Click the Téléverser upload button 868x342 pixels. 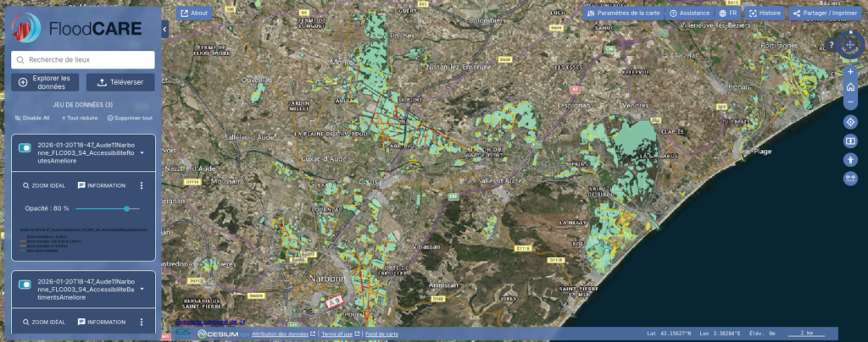[x=120, y=82]
